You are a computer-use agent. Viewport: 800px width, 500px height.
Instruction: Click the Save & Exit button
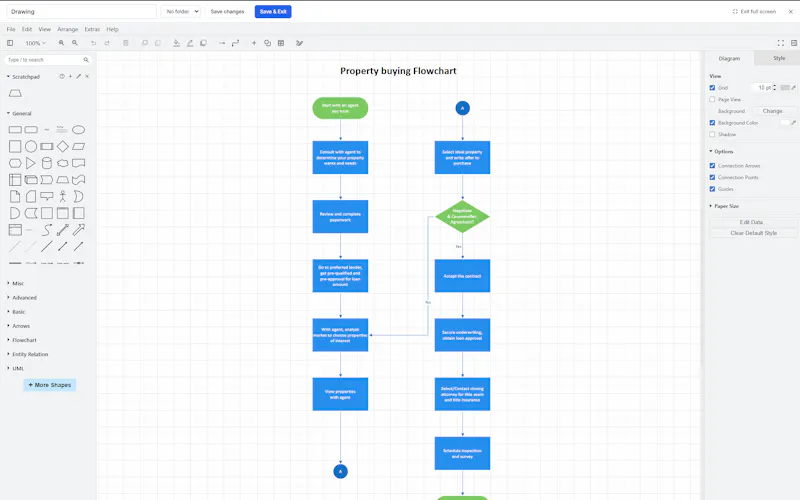click(x=273, y=12)
